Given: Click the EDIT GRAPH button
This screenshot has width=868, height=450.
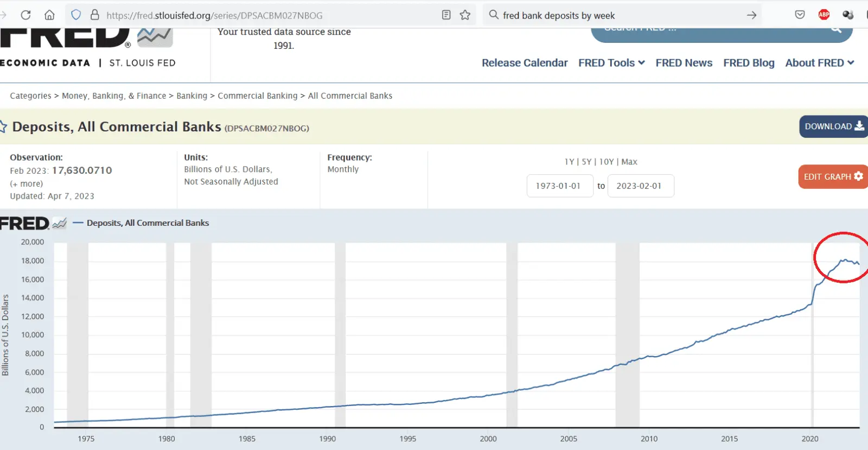Looking at the screenshot, I should coord(832,177).
